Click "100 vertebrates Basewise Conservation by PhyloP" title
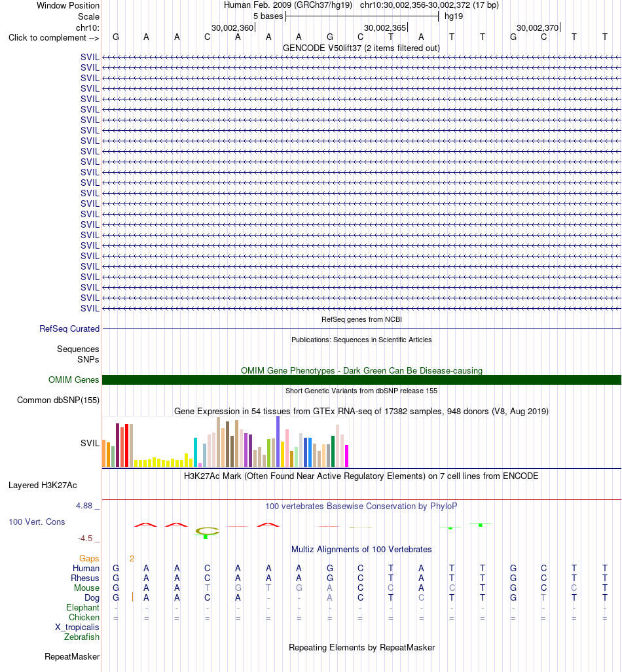Viewport: 622px width, 672px height. click(361, 506)
